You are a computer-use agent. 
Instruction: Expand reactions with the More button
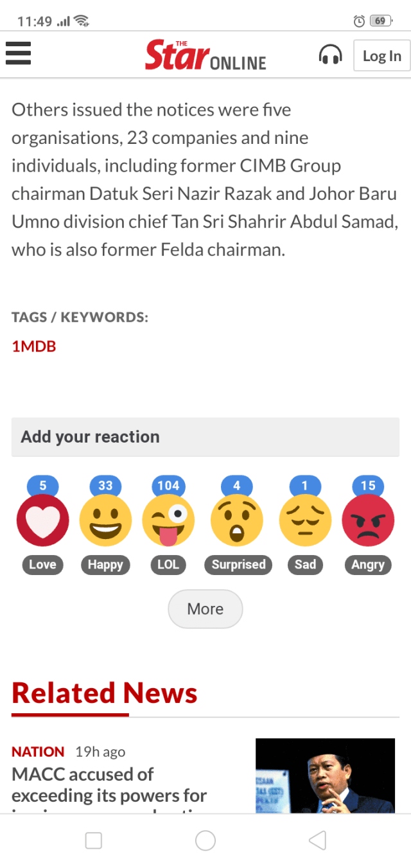205,609
